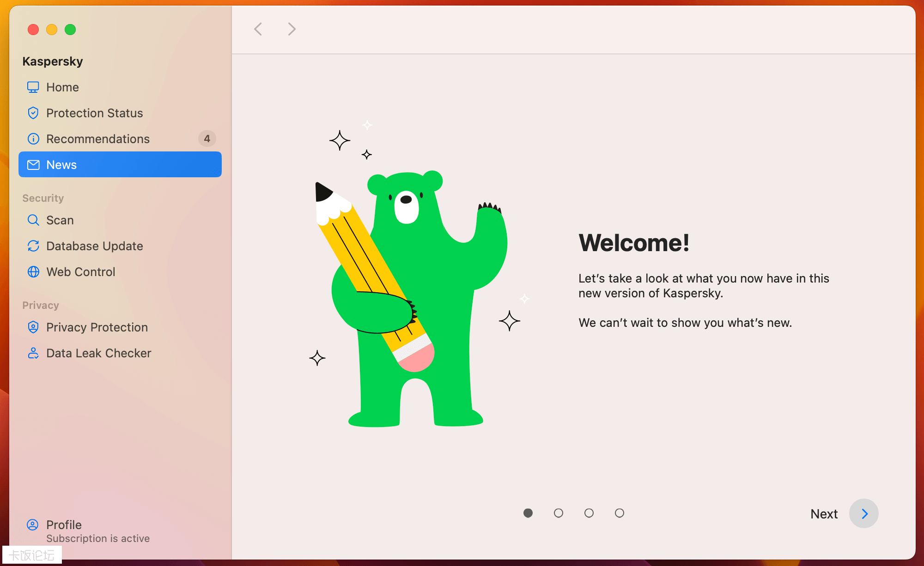The image size is (924, 566).
Task: Click the round Next chevron button
Action: 864,513
